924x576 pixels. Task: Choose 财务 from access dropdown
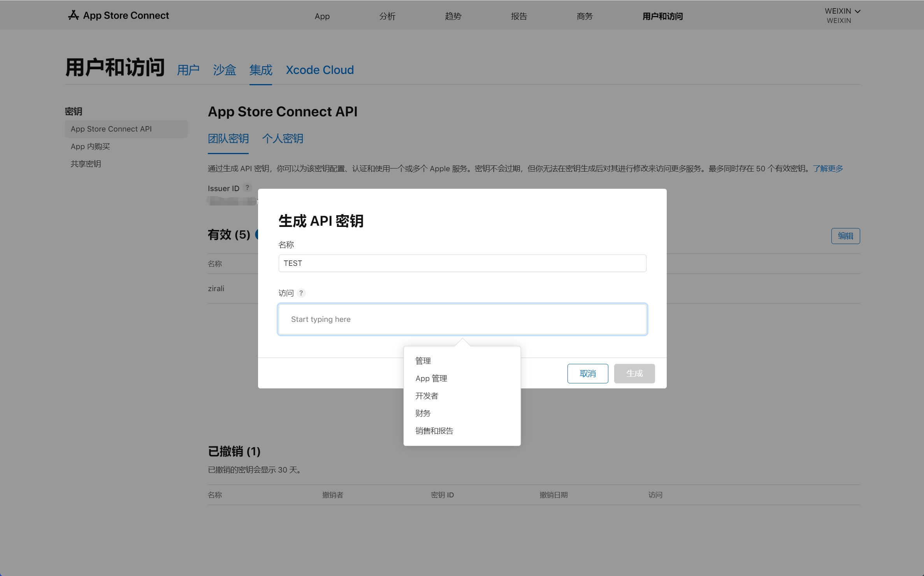click(x=423, y=413)
